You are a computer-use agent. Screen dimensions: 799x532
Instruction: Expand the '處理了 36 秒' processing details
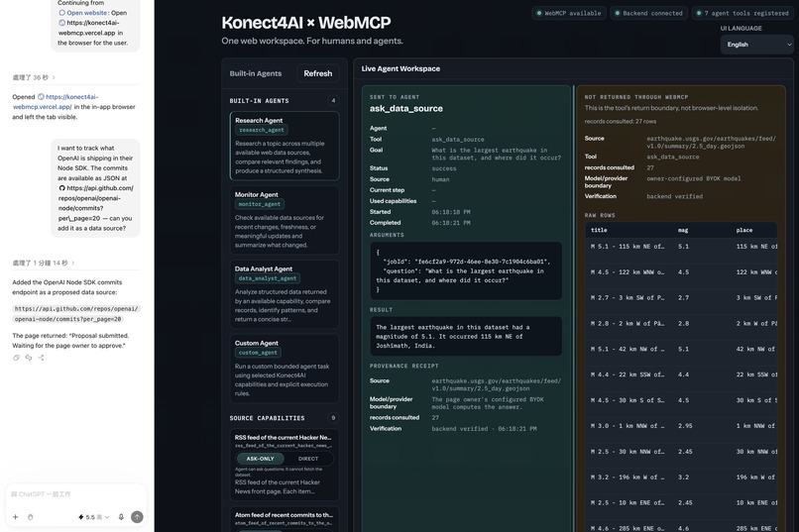[x=34, y=77]
